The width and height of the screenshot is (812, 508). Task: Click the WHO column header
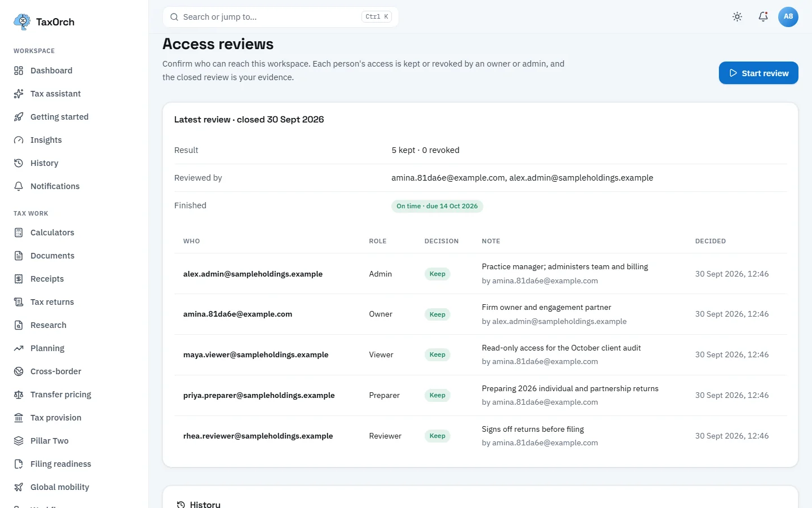(x=192, y=241)
